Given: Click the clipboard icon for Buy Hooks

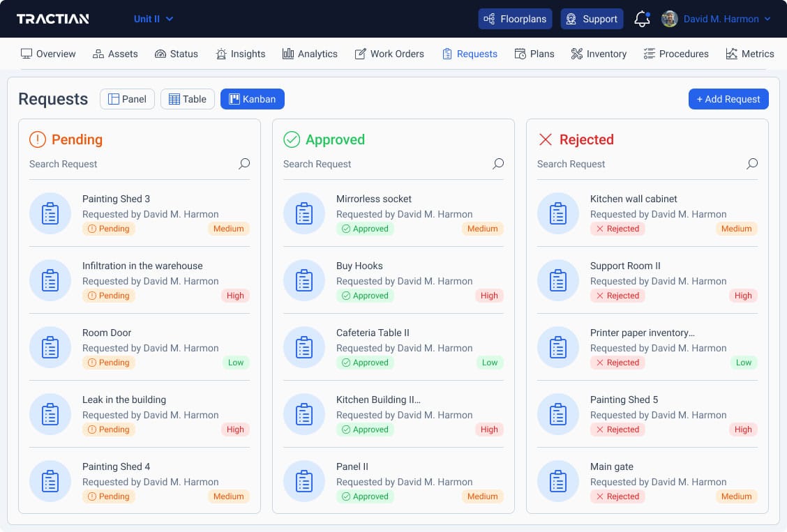Looking at the screenshot, I should click(x=304, y=280).
